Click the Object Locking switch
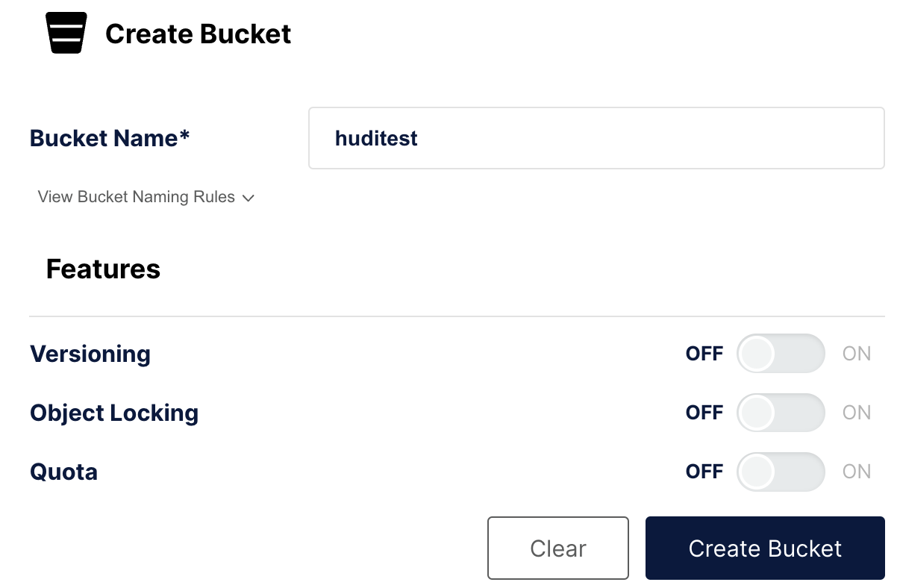Viewport: 900px width, 588px height. click(x=781, y=413)
